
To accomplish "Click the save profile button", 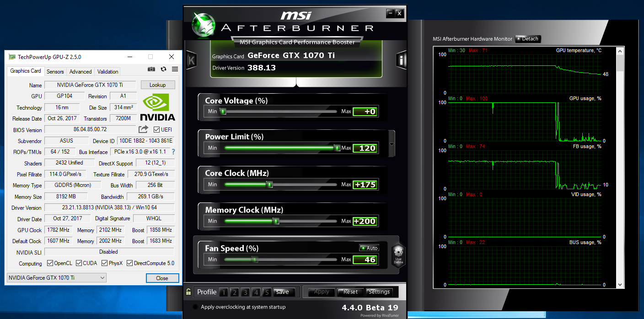I will tap(283, 292).
